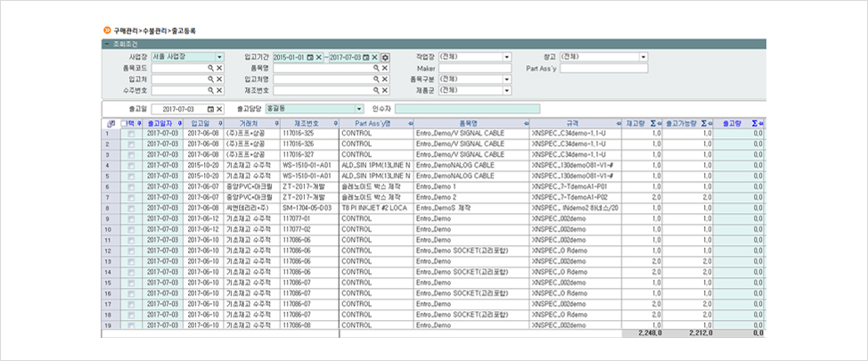Check the checkbox in row 8

click(x=131, y=209)
